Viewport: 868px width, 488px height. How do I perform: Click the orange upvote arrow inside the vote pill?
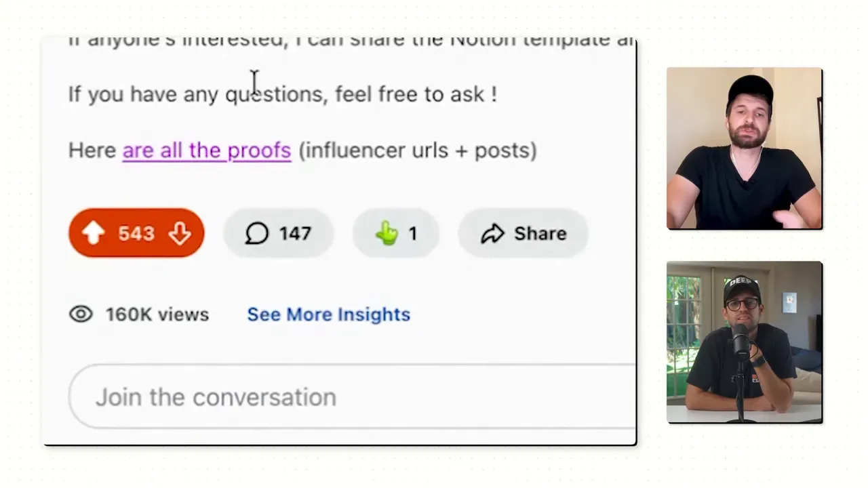[x=94, y=233]
